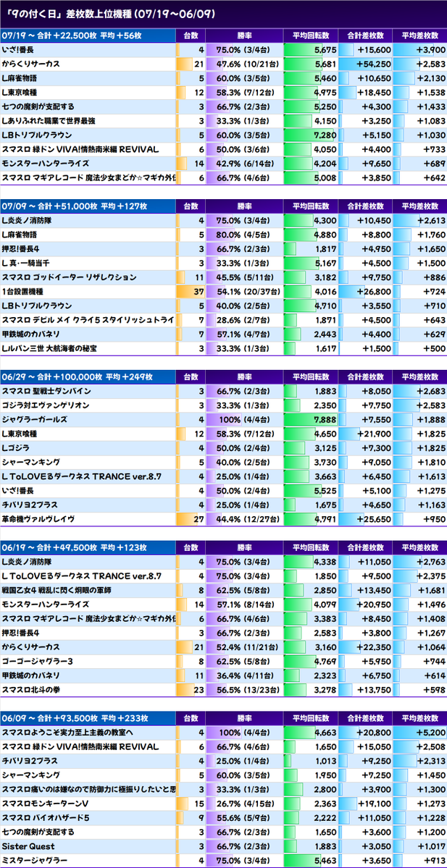This screenshot has height=868, width=447.
Task: Click 革命機ヴァルヴレイヴ row name
Action: click(38, 518)
